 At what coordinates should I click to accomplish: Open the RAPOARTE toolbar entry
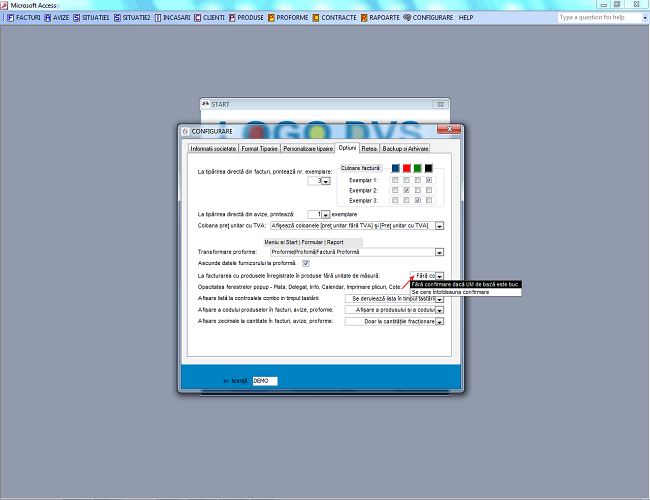(x=380, y=17)
